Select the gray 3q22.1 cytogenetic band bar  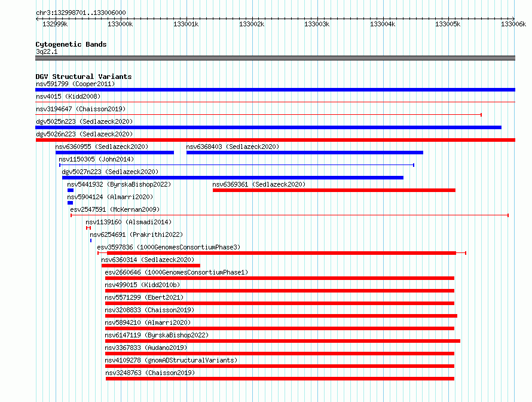275,59
